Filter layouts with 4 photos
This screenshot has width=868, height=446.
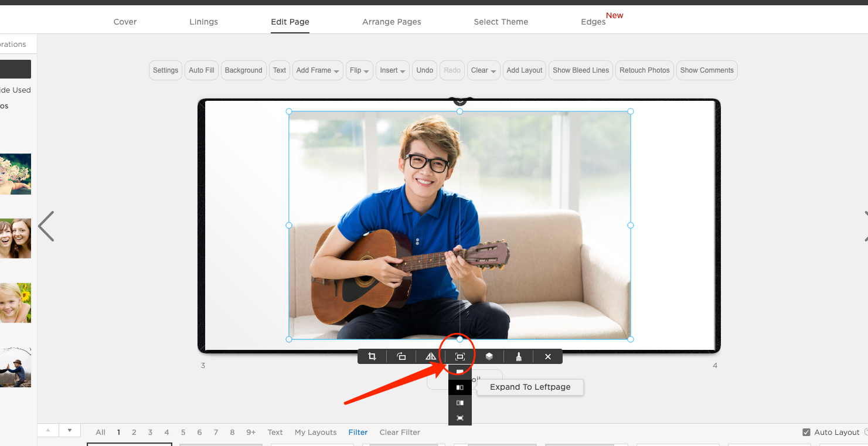pyautogui.click(x=166, y=433)
